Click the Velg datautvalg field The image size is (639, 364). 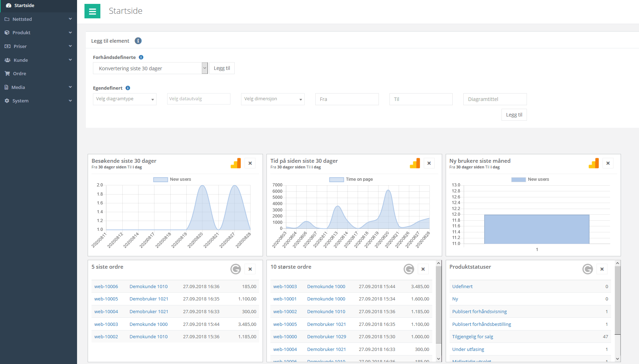[x=199, y=99]
